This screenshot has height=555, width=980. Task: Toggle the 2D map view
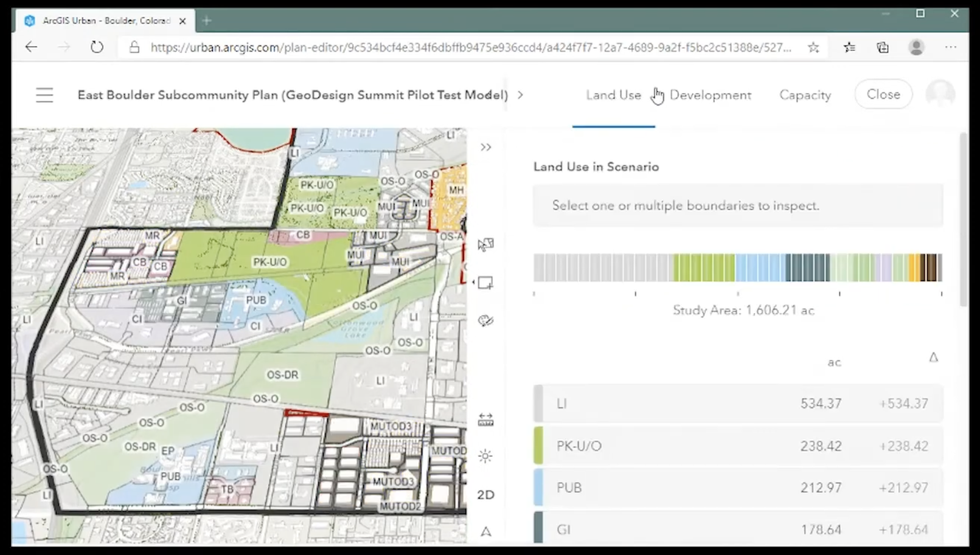pyautogui.click(x=485, y=495)
